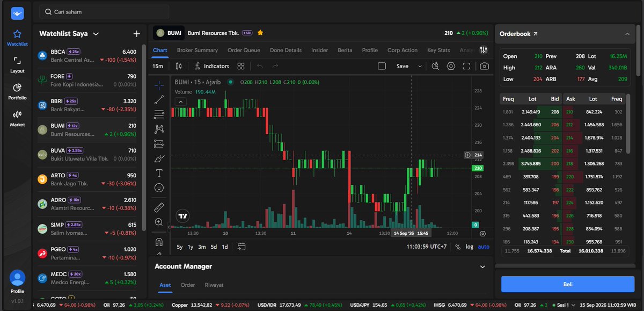Take a chart snapshot with camera icon
This screenshot has width=644, height=311.
(485, 66)
